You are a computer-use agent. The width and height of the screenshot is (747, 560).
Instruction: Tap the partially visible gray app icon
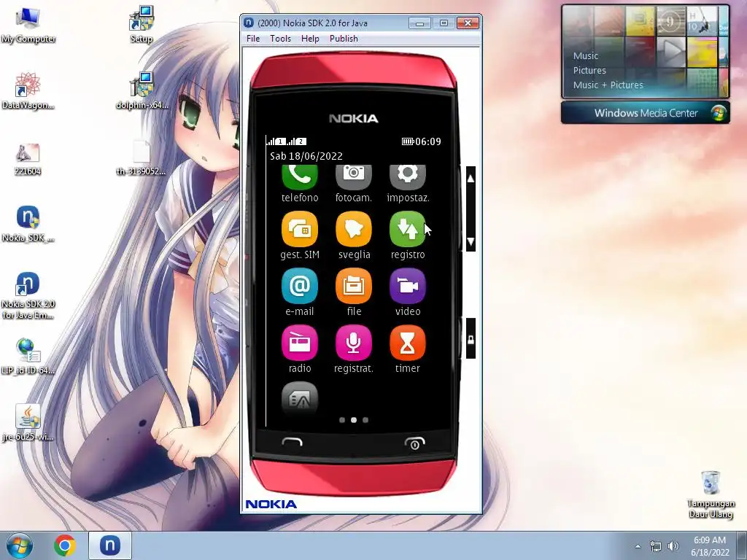click(300, 399)
